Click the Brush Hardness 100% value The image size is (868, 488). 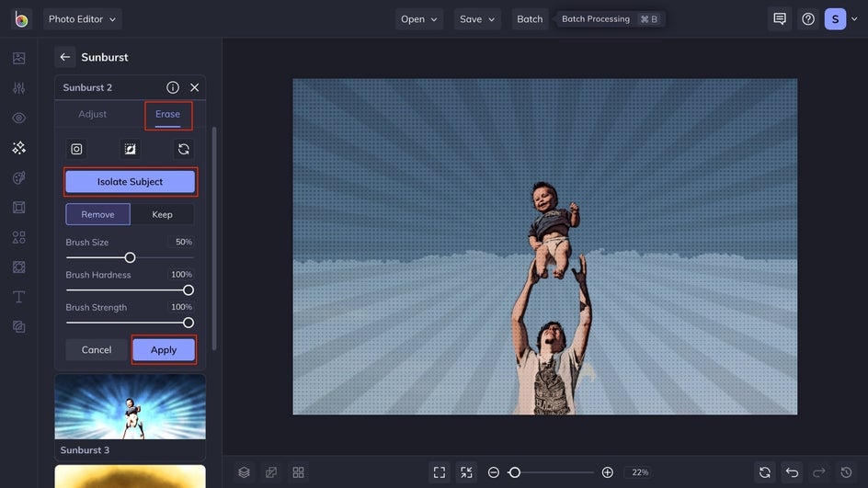coord(181,275)
